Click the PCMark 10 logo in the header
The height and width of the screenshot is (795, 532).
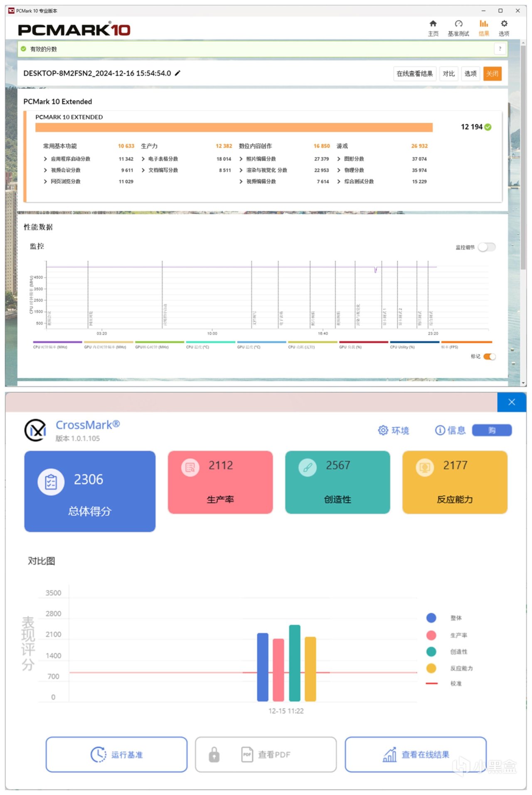point(74,30)
